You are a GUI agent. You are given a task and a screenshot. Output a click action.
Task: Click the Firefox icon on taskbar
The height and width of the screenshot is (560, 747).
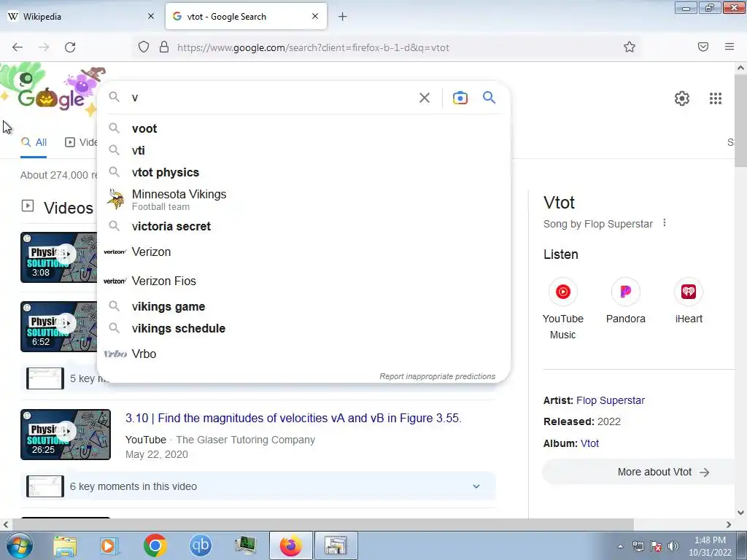click(290, 545)
